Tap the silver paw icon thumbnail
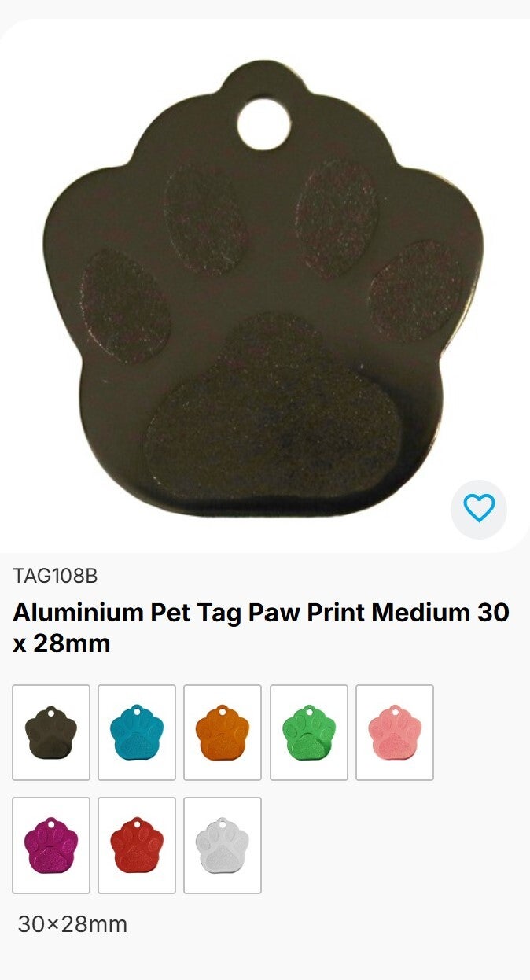The image size is (530, 980). [223, 846]
